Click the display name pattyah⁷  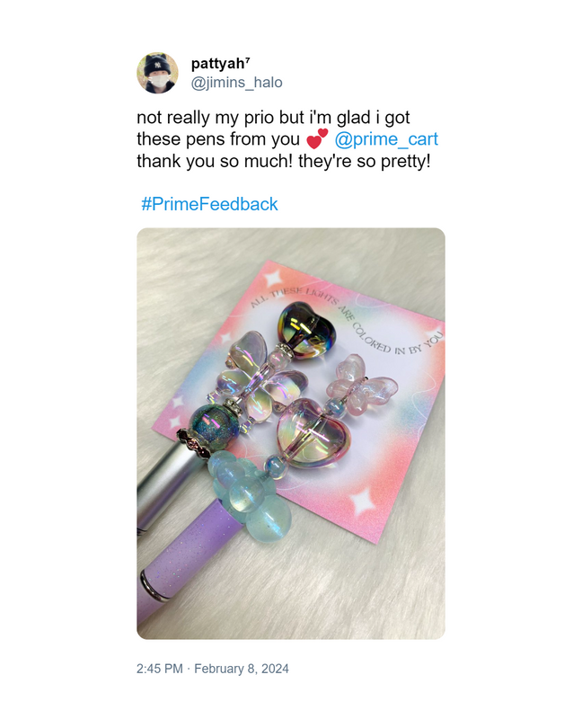[220, 63]
